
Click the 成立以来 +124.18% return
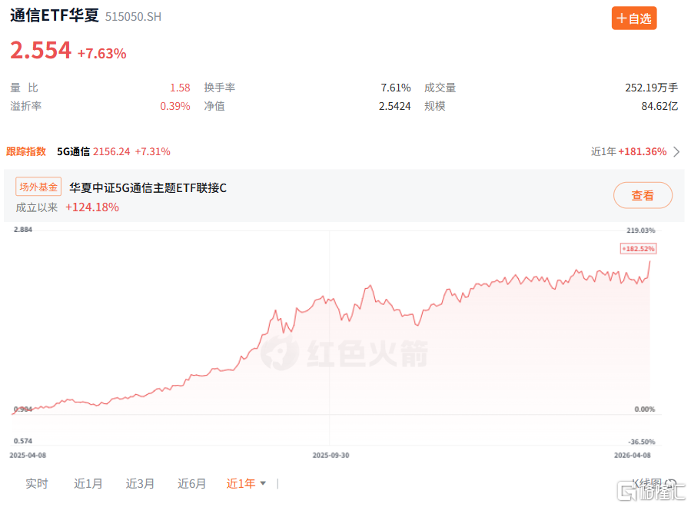92,207
